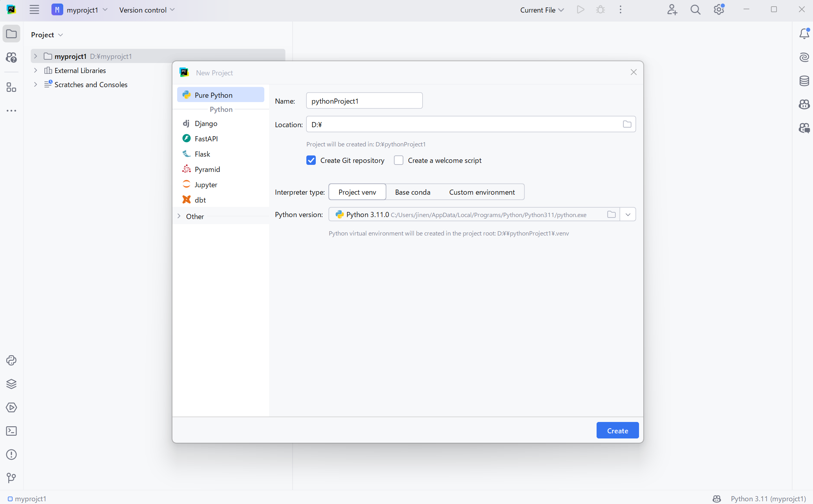The height and width of the screenshot is (504, 813).
Task: Expand the External Libraries tree node
Action: pyautogui.click(x=35, y=70)
